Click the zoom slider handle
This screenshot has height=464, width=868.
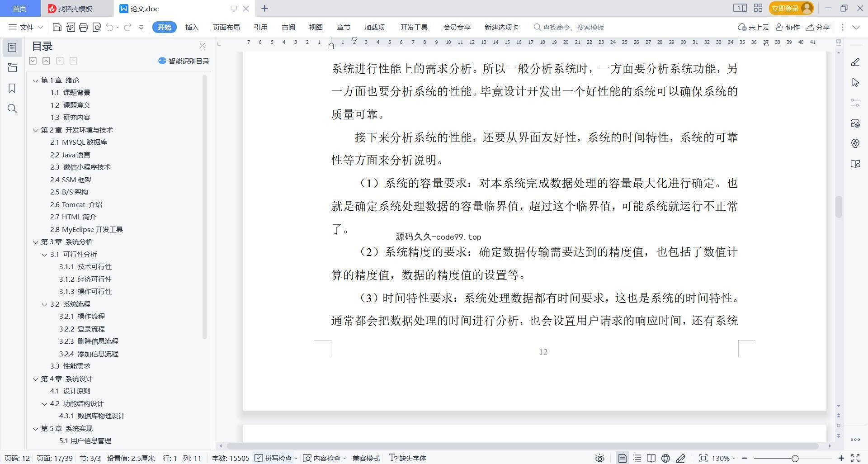click(795, 458)
